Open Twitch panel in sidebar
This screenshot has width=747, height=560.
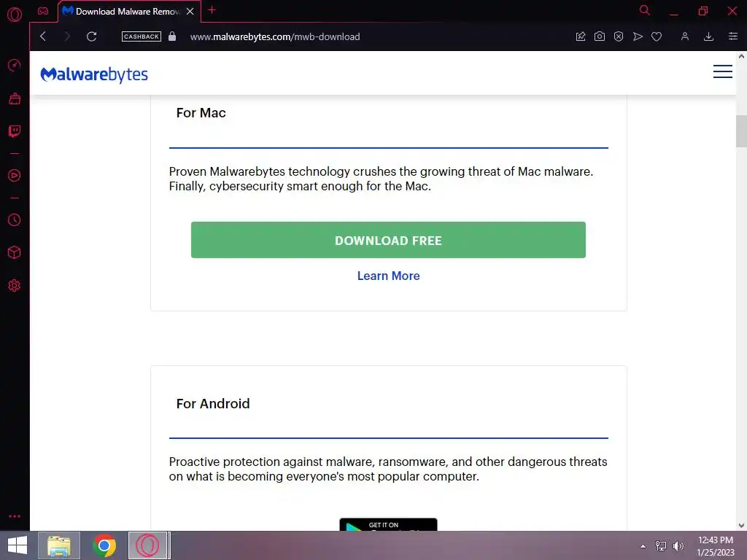coord(15,131)
